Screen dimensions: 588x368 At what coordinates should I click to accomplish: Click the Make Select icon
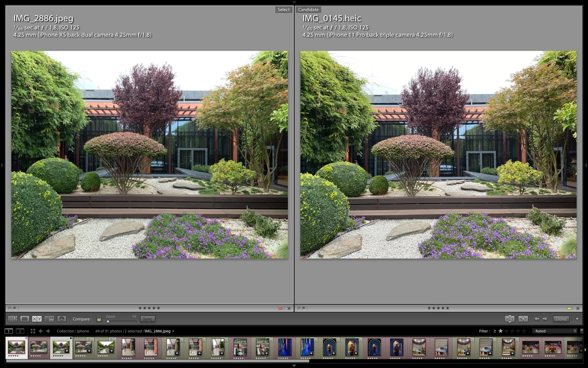[523, 319]
